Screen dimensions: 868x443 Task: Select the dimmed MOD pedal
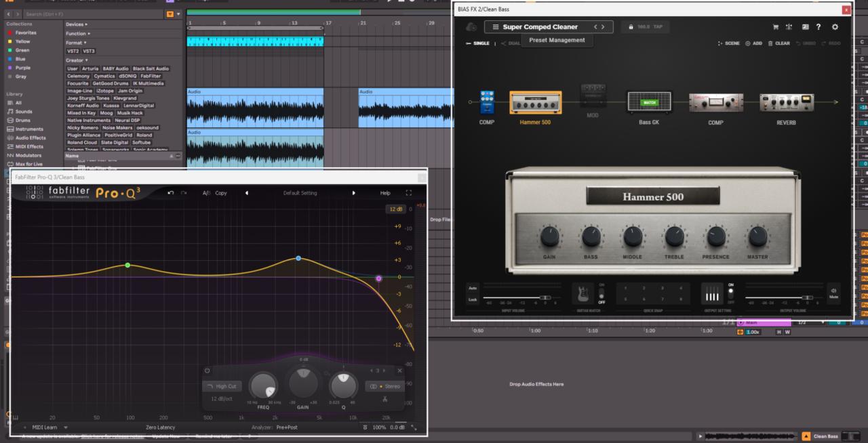tap(593, 96)
